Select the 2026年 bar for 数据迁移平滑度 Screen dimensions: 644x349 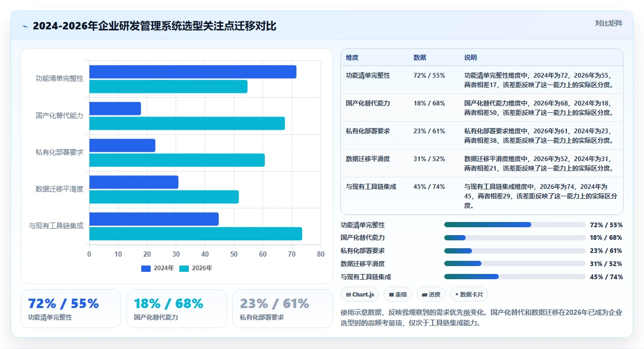[x=164, y=197]
